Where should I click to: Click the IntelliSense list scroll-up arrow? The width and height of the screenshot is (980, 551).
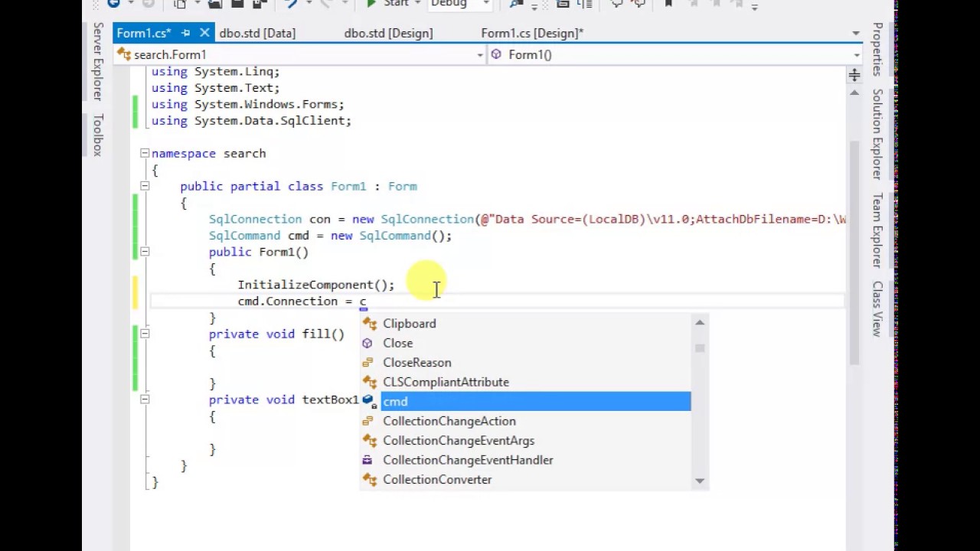tap(700, 323)
